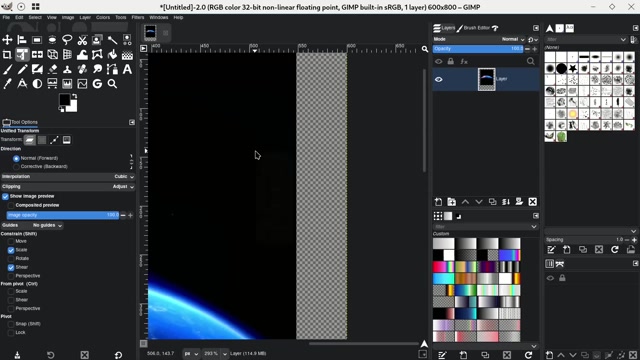
Task: Select the Smudge tool
Action: coord(97,69)
